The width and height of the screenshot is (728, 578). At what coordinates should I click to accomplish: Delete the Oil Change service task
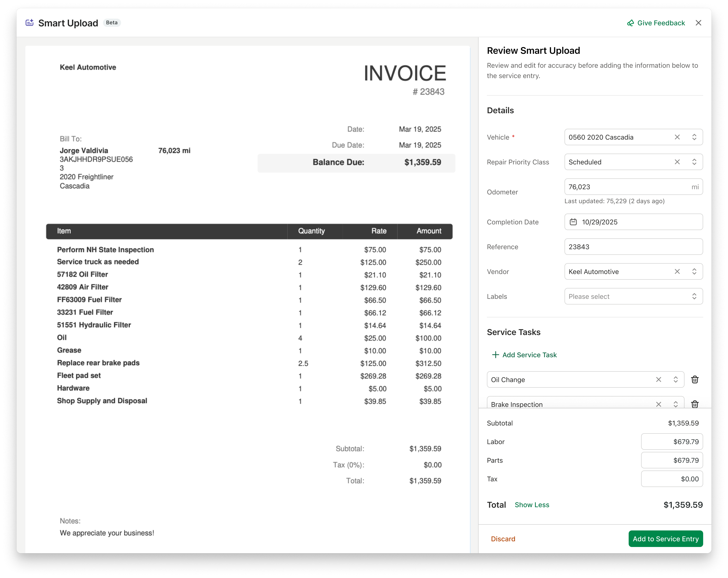point(695,379)
